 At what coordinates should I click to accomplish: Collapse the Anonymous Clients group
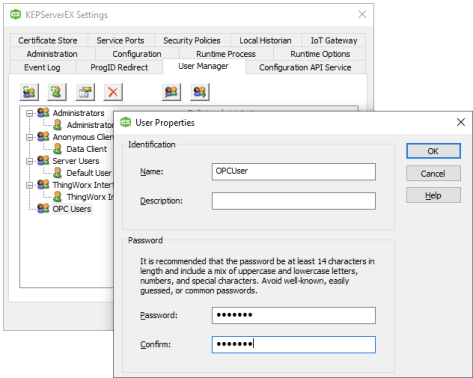pyautogui.click(x=29, y=137)
